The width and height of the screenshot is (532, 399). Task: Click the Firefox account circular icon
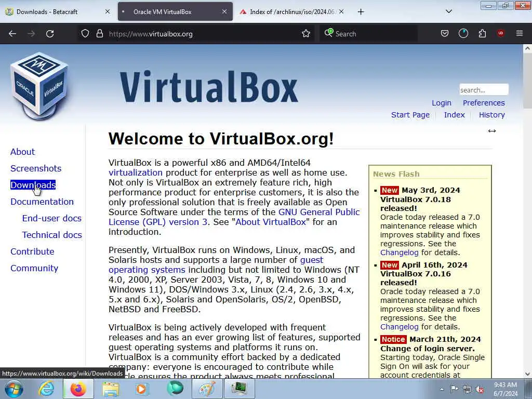point(463,34)
